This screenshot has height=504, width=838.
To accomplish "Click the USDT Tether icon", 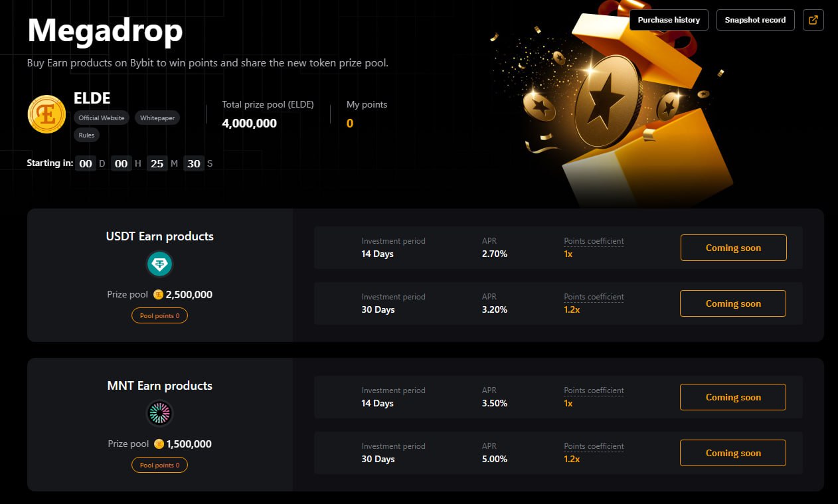I will click(x=159, y=265).
